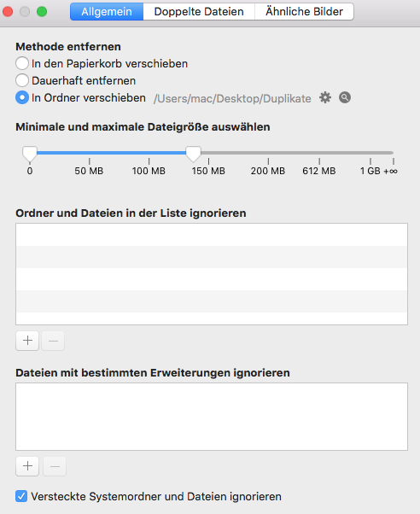Add ignored file extension with plus

tap(27, 466)
